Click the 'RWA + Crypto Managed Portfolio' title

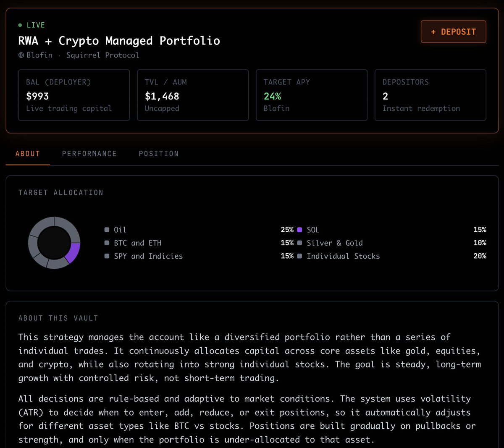coord(119,41)
